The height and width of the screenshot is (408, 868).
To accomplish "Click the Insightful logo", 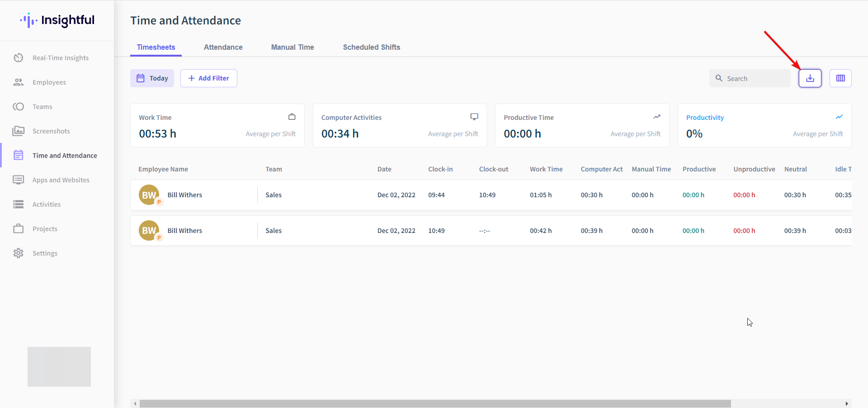I will tap(57, 20).
